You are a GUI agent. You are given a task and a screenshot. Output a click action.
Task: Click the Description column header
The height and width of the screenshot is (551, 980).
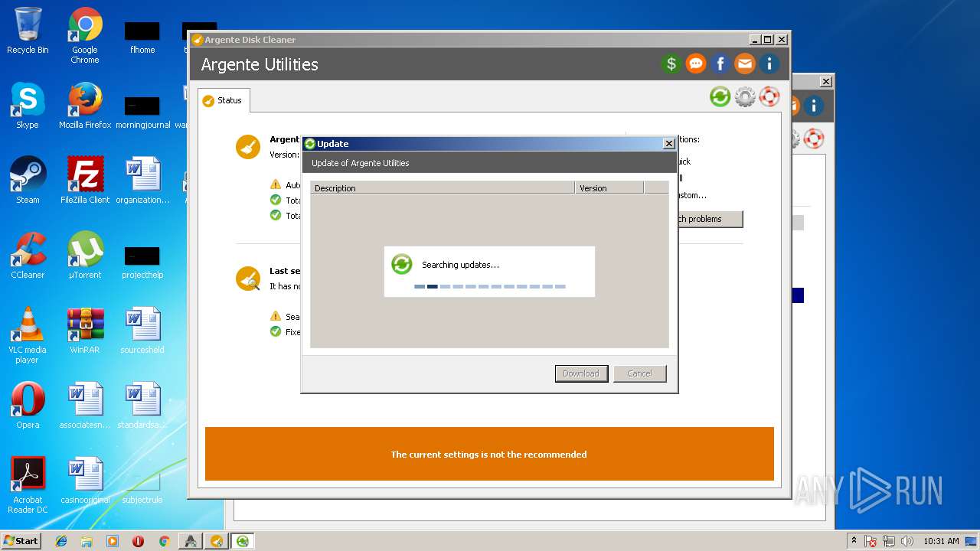tap(443, 187)
